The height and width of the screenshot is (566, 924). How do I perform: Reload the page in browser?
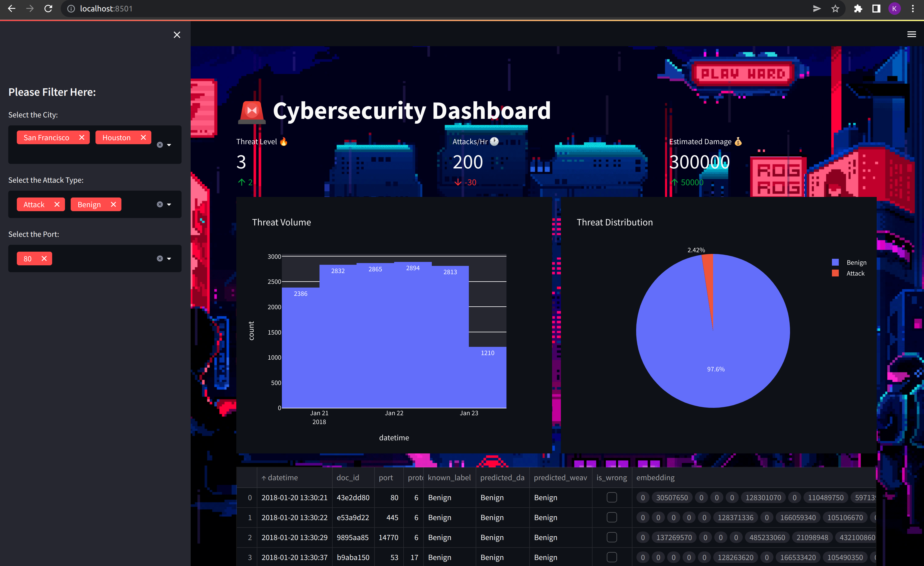click(48, 9)
